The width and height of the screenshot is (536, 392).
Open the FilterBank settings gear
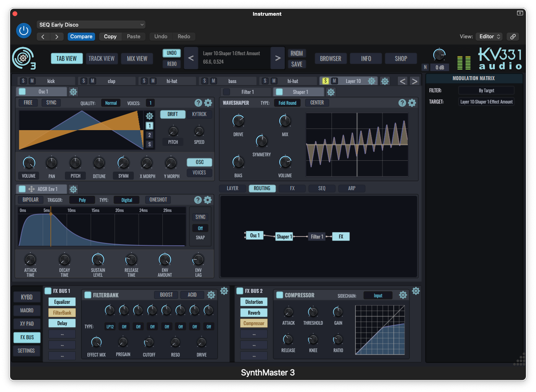[x=211, y=295]
